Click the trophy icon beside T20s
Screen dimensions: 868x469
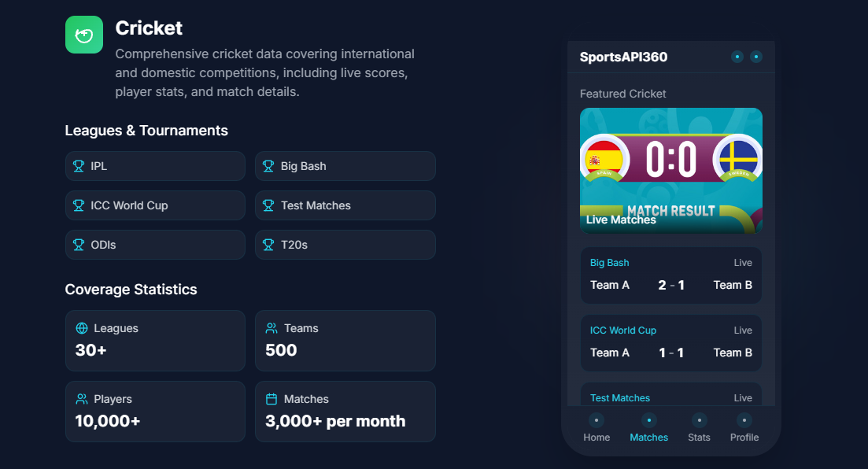pyautogui.click(x=268, y=245)
